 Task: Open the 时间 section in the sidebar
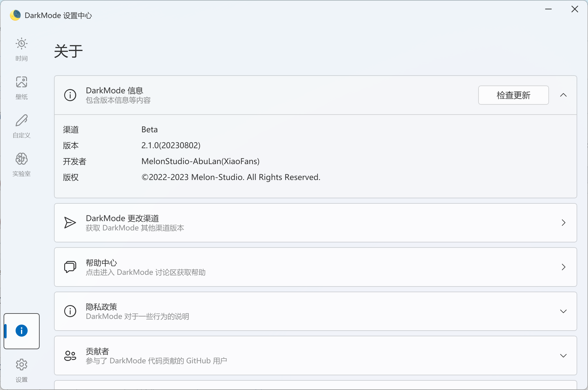[x=21, y=49]
